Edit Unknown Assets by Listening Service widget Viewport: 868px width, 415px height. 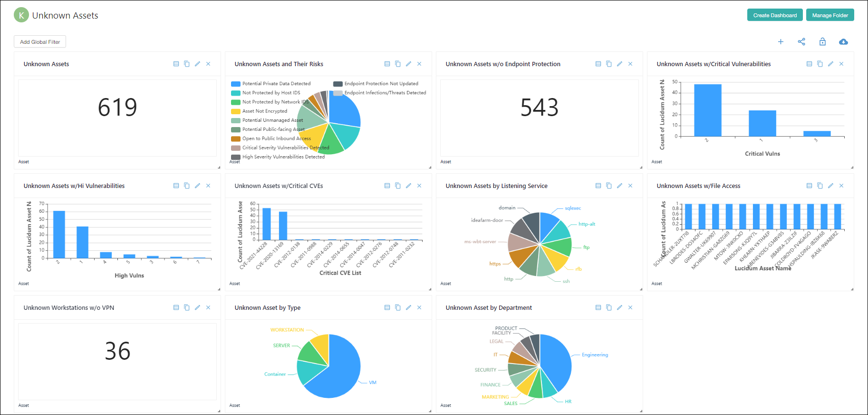click(x=619, y=186)
